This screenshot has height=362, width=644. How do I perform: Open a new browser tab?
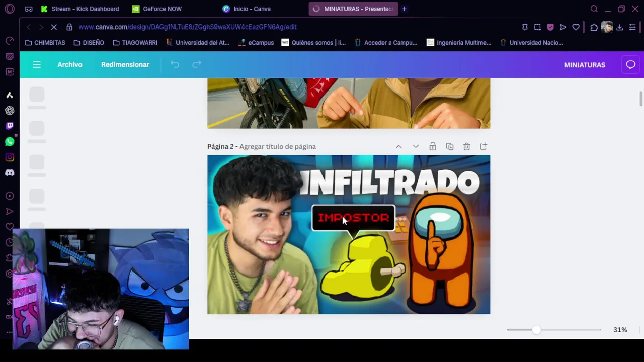point(404,9)
